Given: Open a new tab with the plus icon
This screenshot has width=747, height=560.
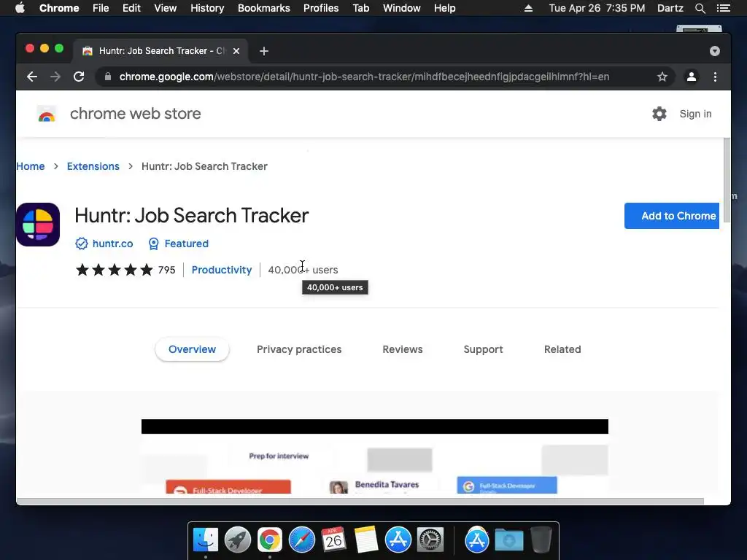Looking at the screenshot, I should pyautogui.click(x=264, y=51).
